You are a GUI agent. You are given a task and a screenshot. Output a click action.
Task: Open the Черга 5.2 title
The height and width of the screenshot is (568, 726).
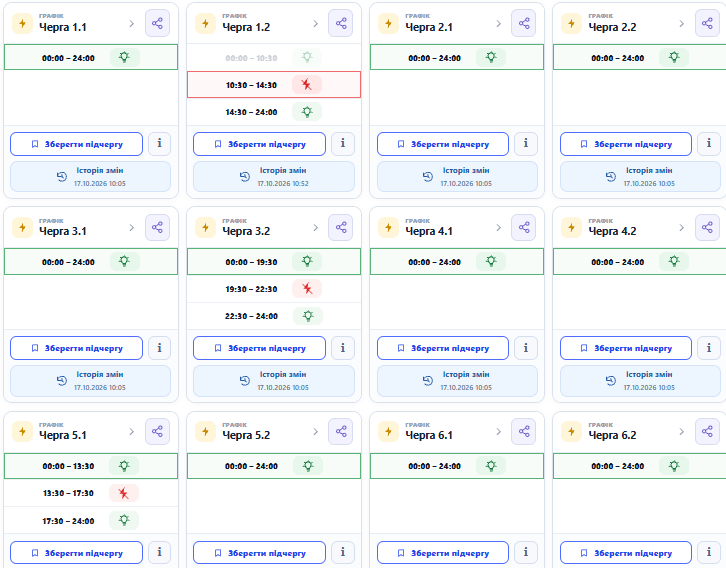pos(246,435)
